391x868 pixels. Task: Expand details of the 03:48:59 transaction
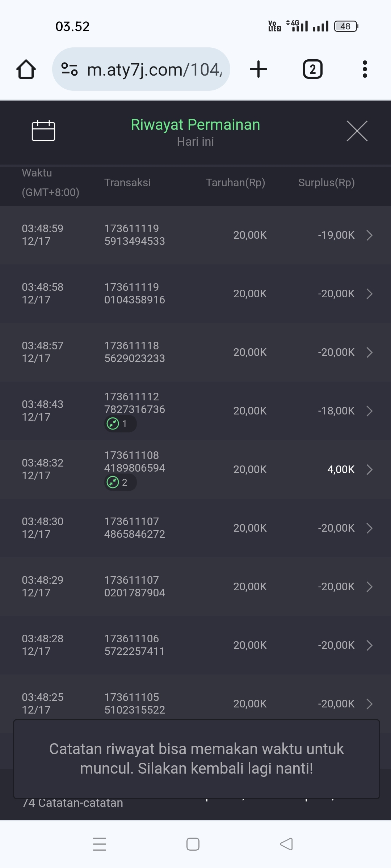[369, 235]
